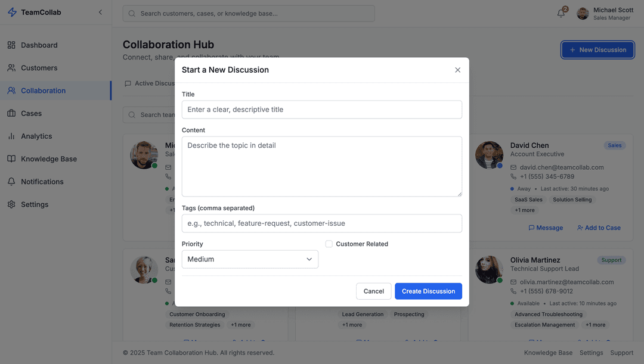This screenshot has height=364, width=644.
Task: Click the TeamCollab lightning bolt logo
Action: click(12, 13)
